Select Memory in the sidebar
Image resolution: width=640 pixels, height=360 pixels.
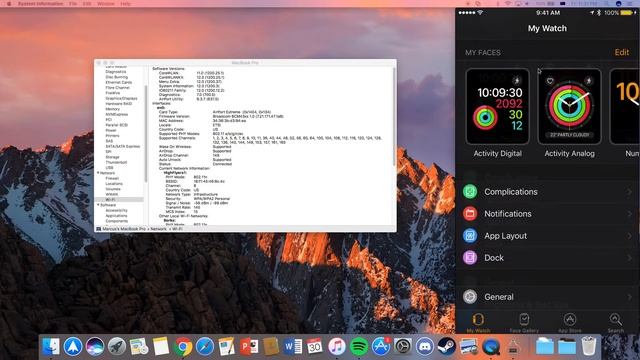coord(113,109)
